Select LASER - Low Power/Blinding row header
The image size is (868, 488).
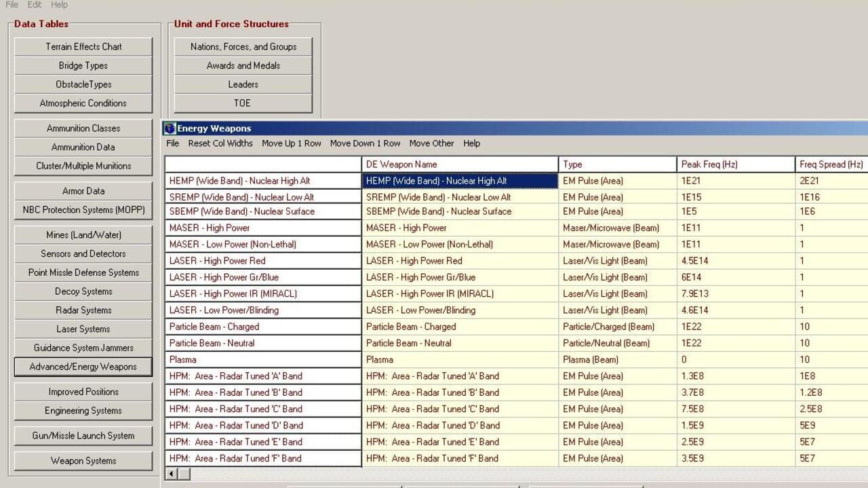tap(263, 310)
